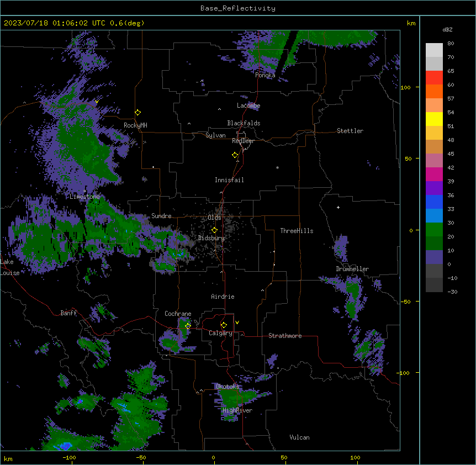
Task: Select the light blue 30–33 dBZ swatch
Action: click(434, 216)
